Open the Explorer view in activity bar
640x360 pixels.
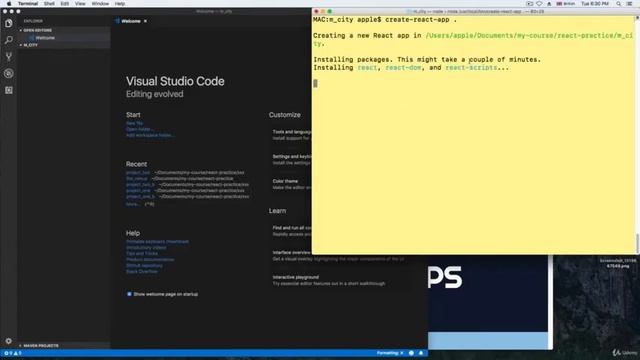9,23
